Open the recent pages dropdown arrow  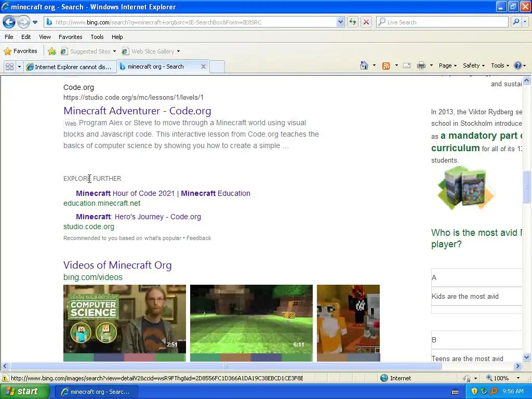click(35, 22)
